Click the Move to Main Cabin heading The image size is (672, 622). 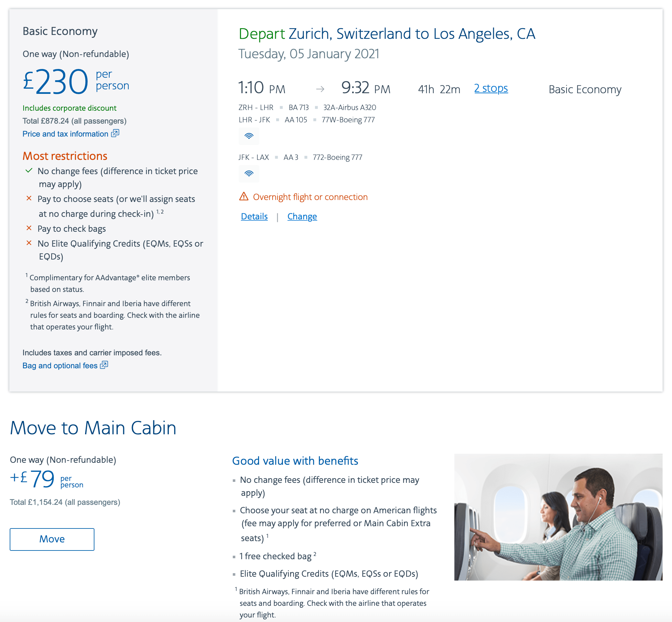coord(93,428)
